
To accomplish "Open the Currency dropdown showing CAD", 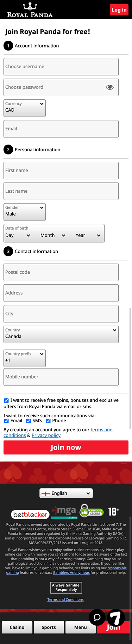I will pos(25,108).
